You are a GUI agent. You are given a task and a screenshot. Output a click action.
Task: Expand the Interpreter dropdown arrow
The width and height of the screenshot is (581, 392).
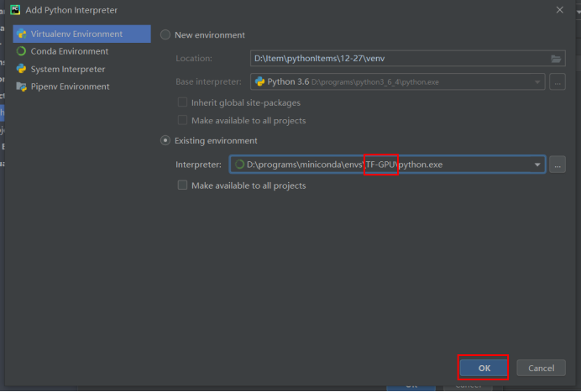pyautogui.click(x=537, y=165)
